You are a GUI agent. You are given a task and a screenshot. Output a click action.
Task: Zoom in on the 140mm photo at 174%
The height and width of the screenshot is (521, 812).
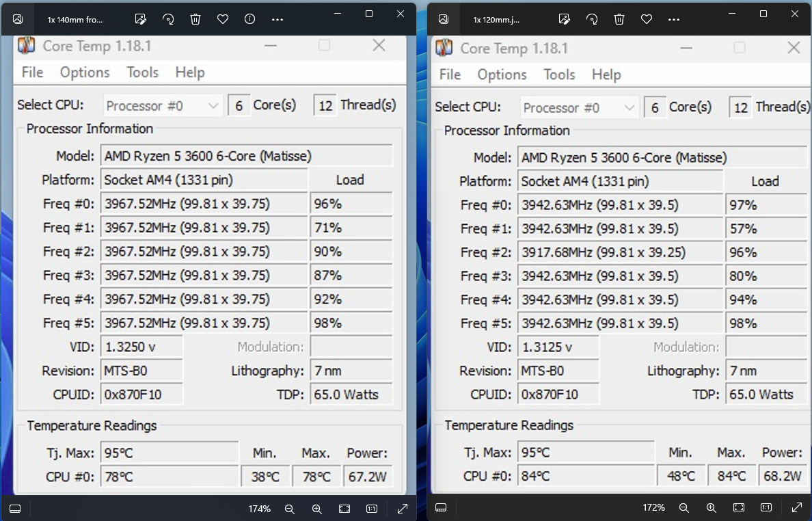click(x=317, y=509)
